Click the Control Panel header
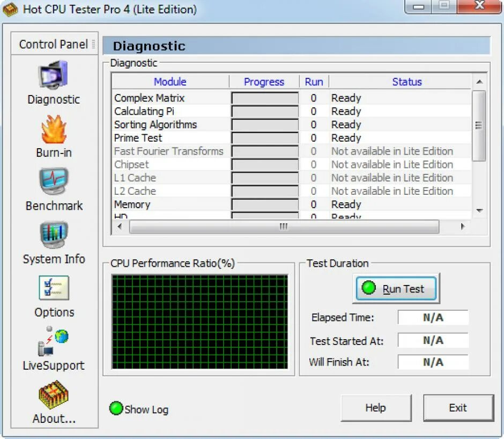 coord(54,44)
